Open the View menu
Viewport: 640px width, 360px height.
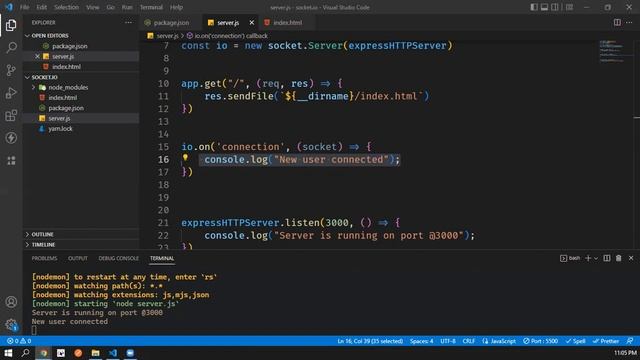[x=93, y=7]
